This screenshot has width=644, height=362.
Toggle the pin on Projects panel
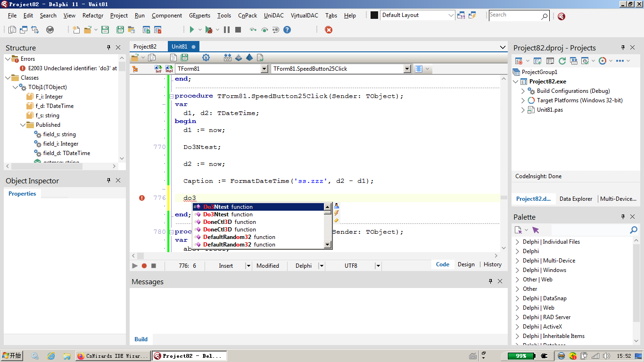click(x=623, y=48)
